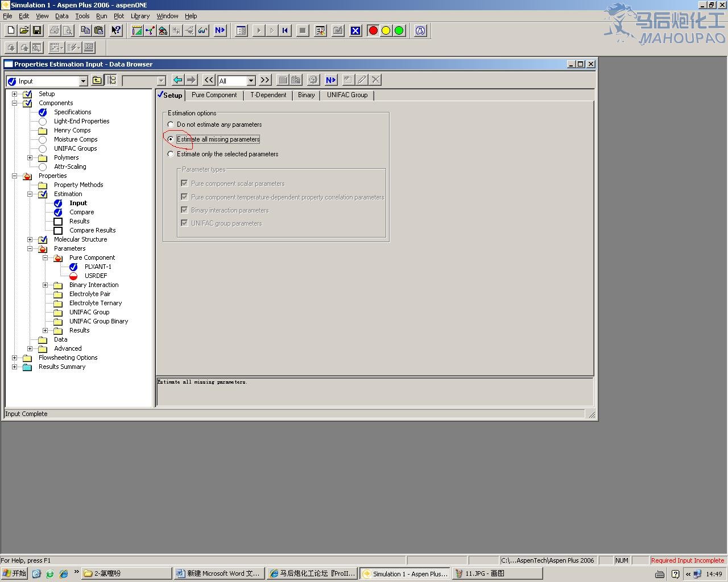Switch to the UNIFAC Group tab

tap(347, 95)
